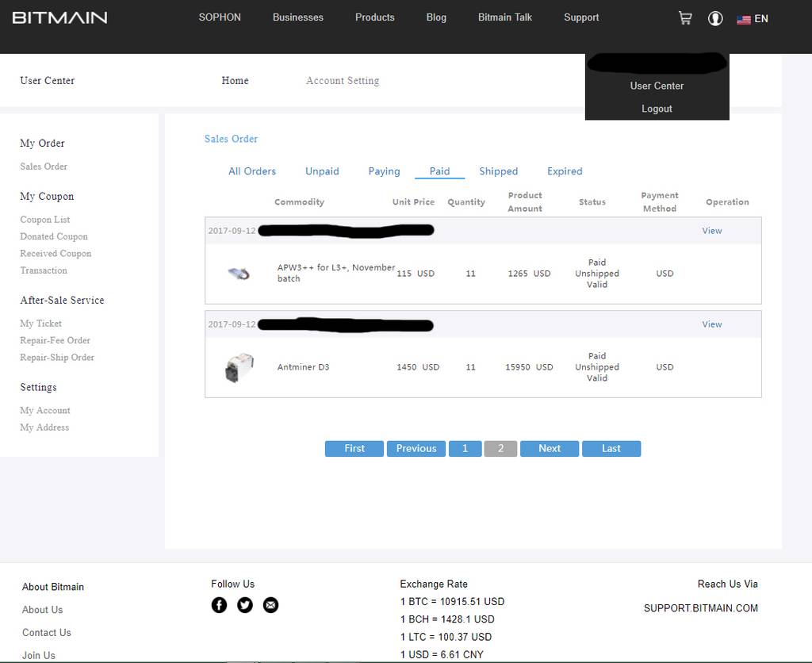The height and width of the screenshot is (663, 812).
Task: Open the Support menu
Action: point(581,17)
